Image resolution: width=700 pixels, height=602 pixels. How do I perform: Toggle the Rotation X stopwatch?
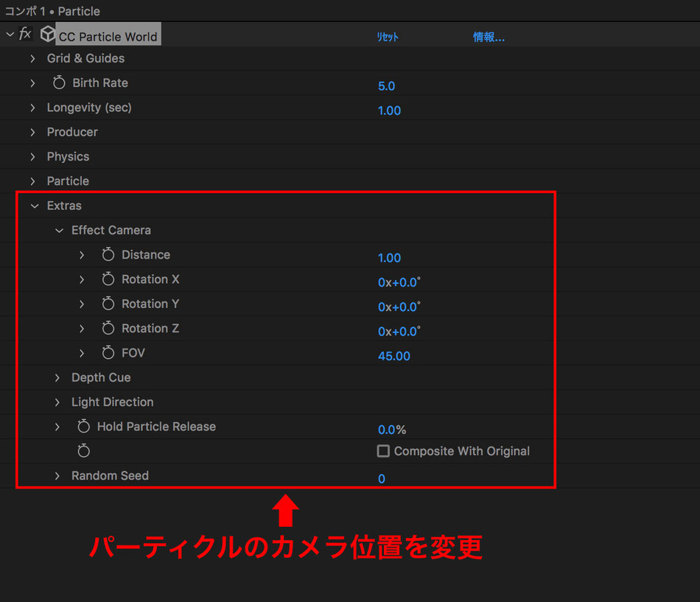pos(108,279)
